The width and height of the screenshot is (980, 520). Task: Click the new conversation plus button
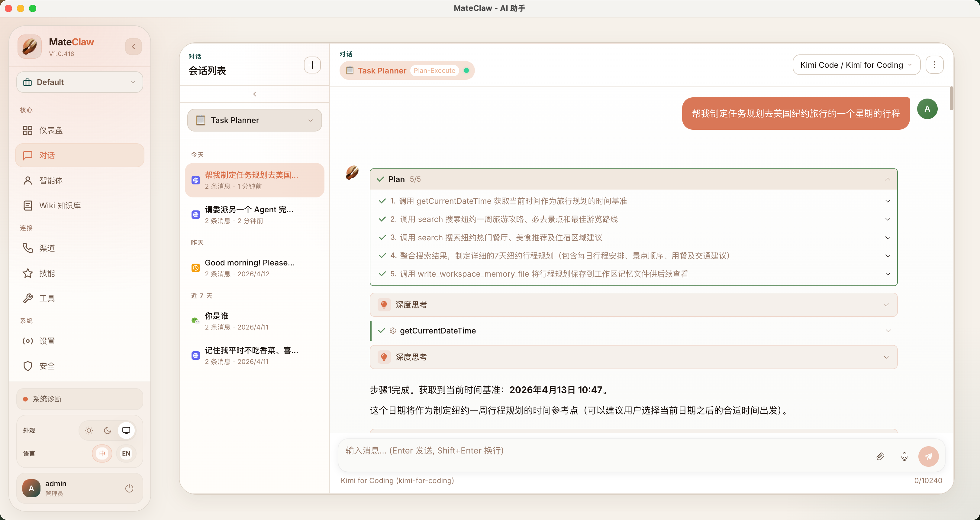(312, 65)
